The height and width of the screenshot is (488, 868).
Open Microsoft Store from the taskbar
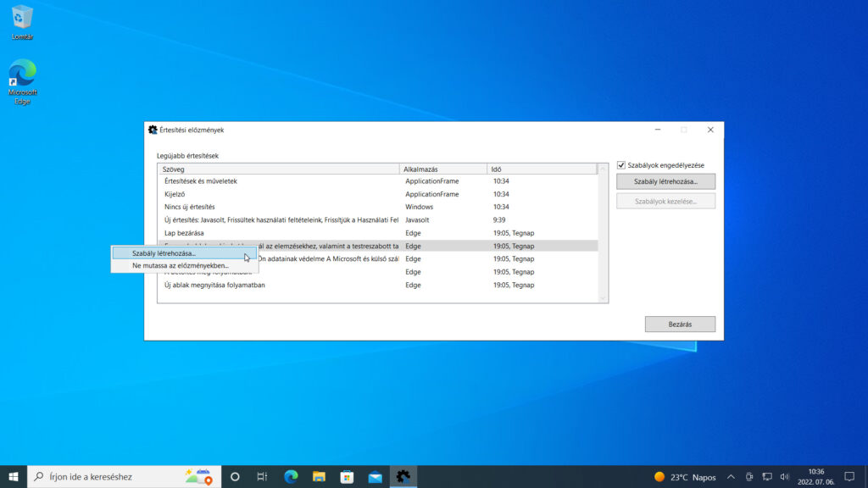point(347,476)
